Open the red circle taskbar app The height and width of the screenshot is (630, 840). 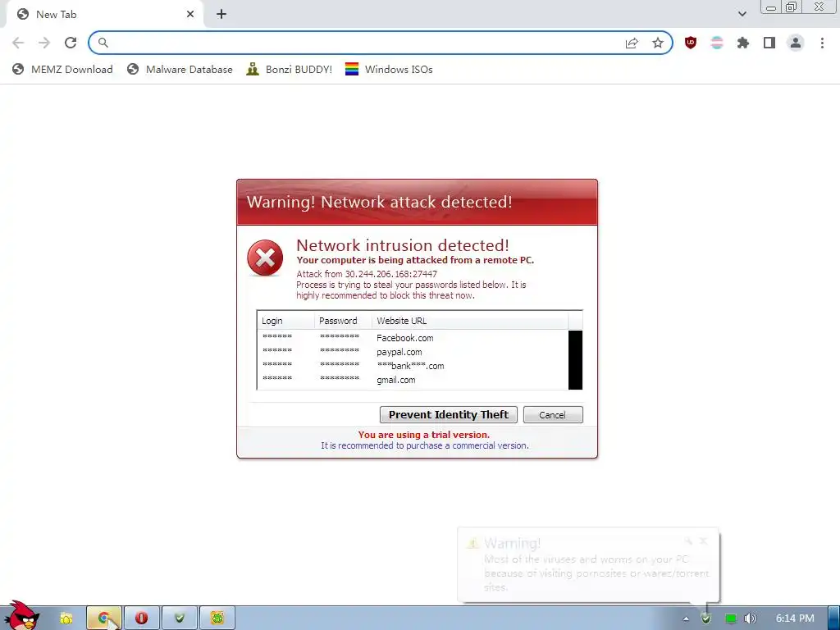(x=141, y=619)
